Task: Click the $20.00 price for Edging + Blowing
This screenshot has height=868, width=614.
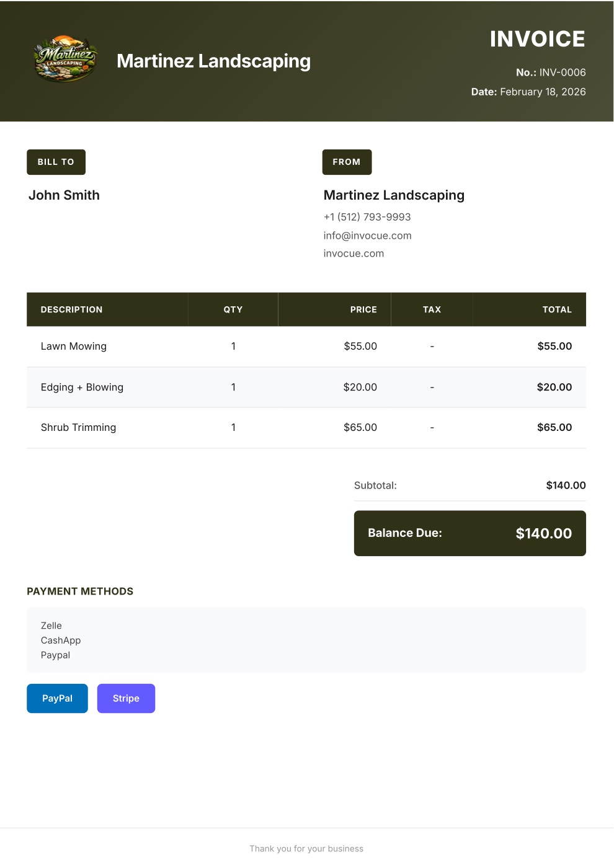Action: click(360, 387)
